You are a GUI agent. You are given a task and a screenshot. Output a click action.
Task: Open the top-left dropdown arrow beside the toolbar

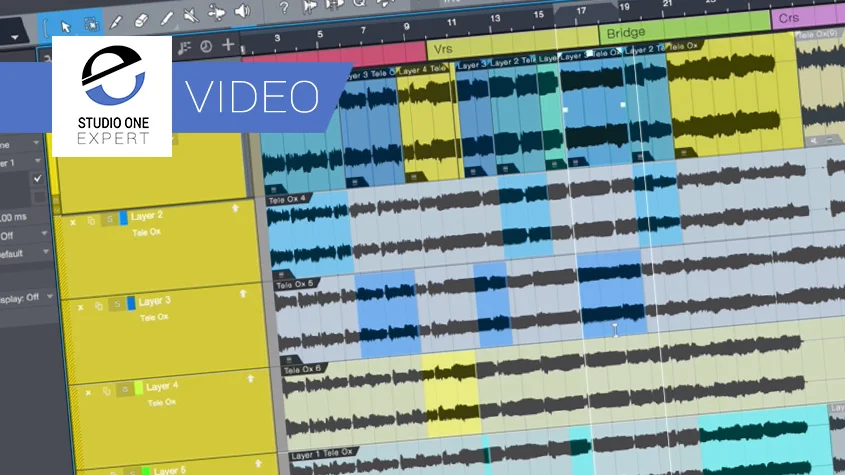coord(15,37)
